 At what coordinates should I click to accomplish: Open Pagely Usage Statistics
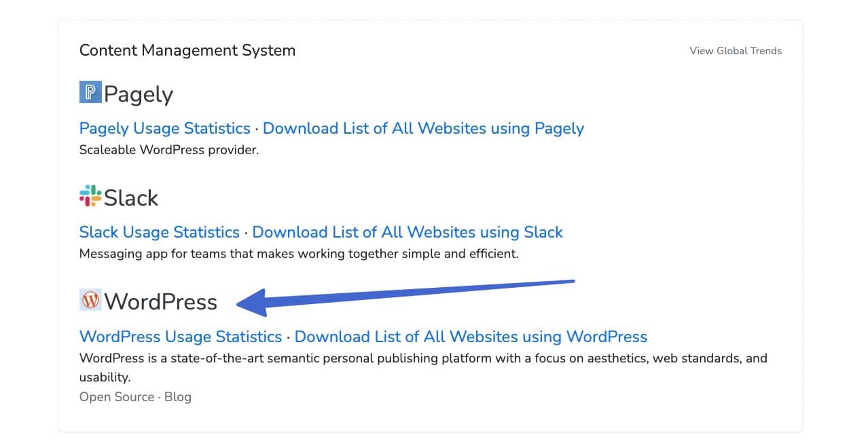[x=164, y=128]
